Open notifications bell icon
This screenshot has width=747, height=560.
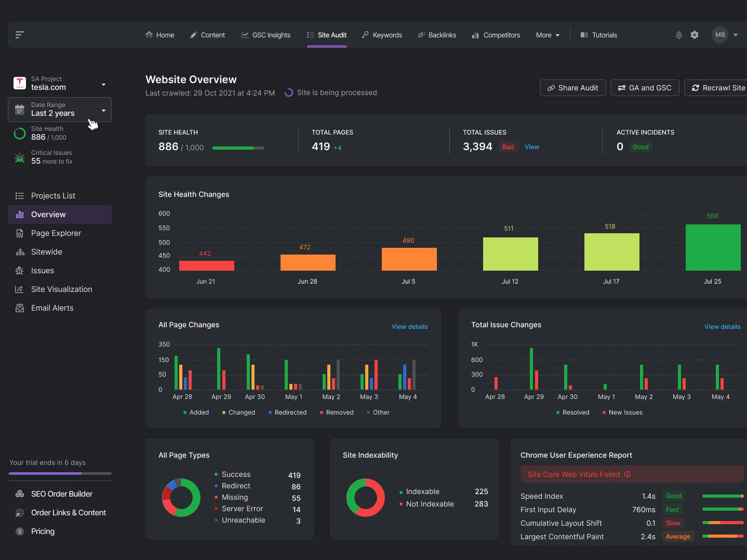(678, 35)
